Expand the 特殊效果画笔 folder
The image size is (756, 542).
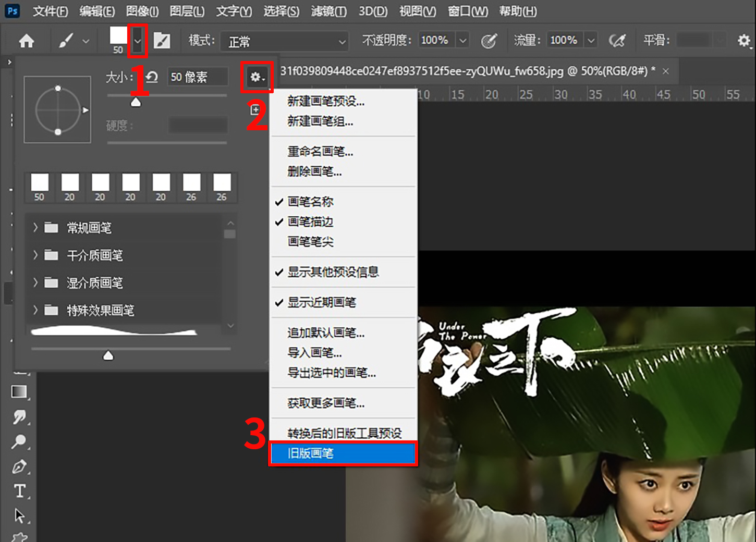(x=99, y=310)
